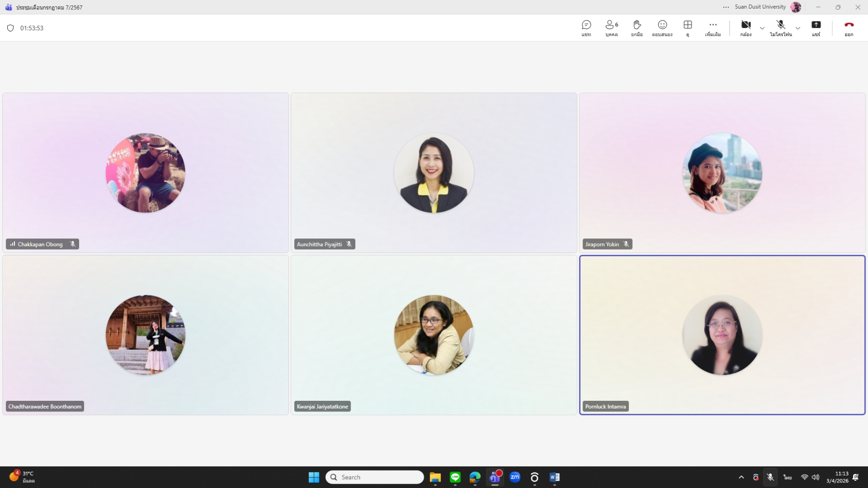This screenshot has height=488, width=868.
Task: Open the More (เพิ่มเติม) actions menu
Action: coord(713,28)
